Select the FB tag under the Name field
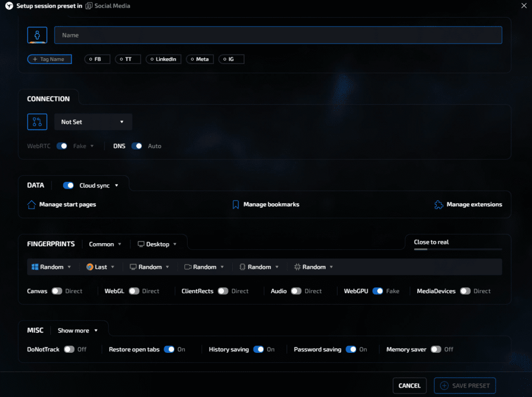 [x=97, y=59]
